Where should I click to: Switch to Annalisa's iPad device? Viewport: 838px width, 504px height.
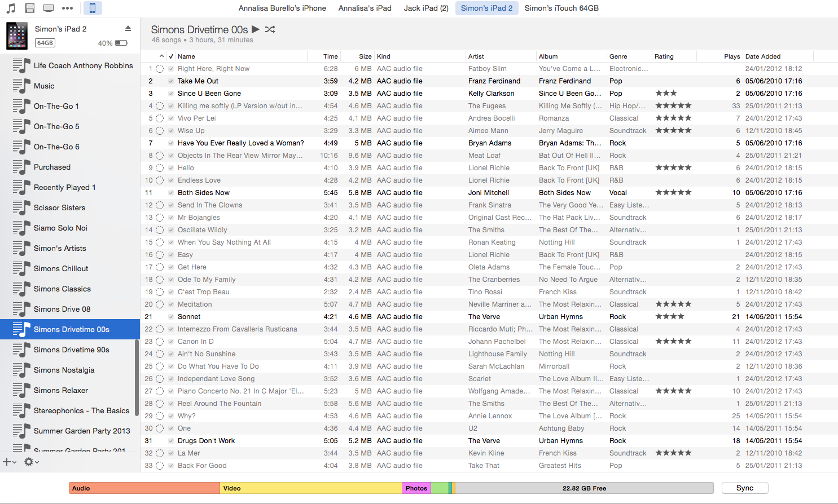[365, 8]
